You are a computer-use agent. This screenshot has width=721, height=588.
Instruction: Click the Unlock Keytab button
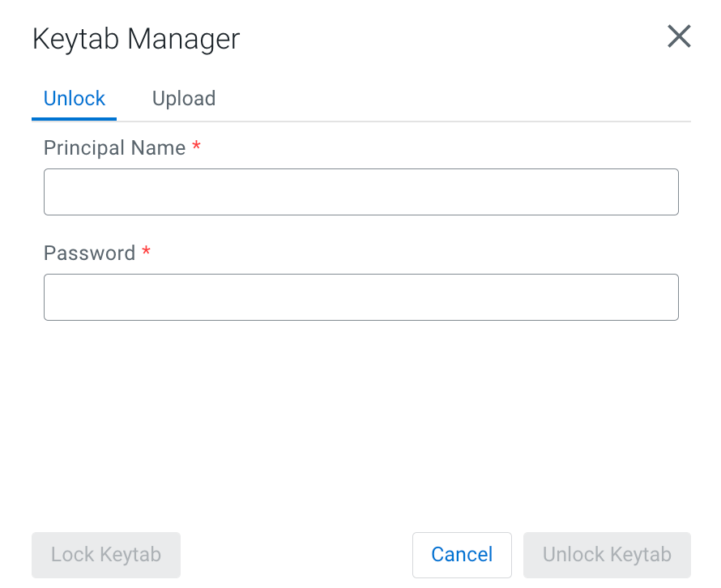(607, 555)
